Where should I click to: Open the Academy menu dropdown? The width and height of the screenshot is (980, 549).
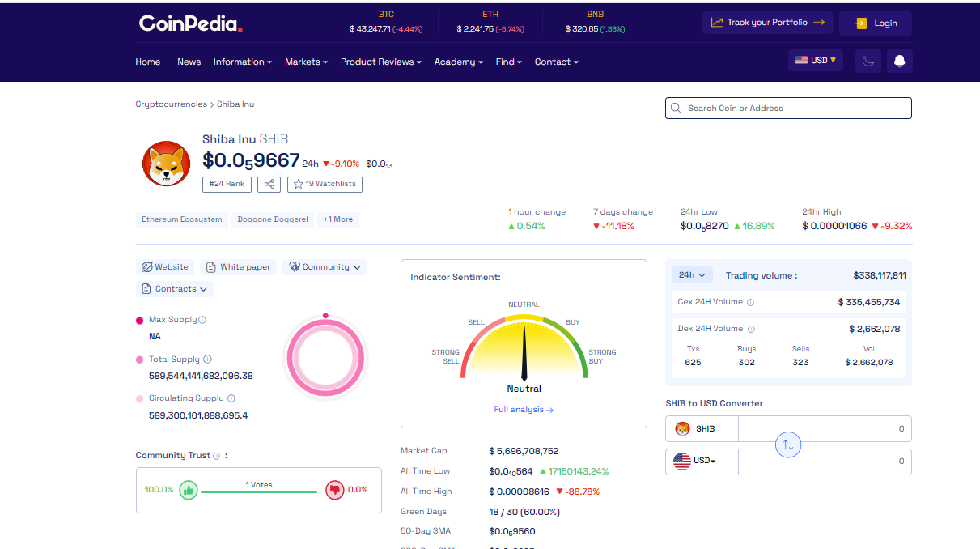point(458,62)
